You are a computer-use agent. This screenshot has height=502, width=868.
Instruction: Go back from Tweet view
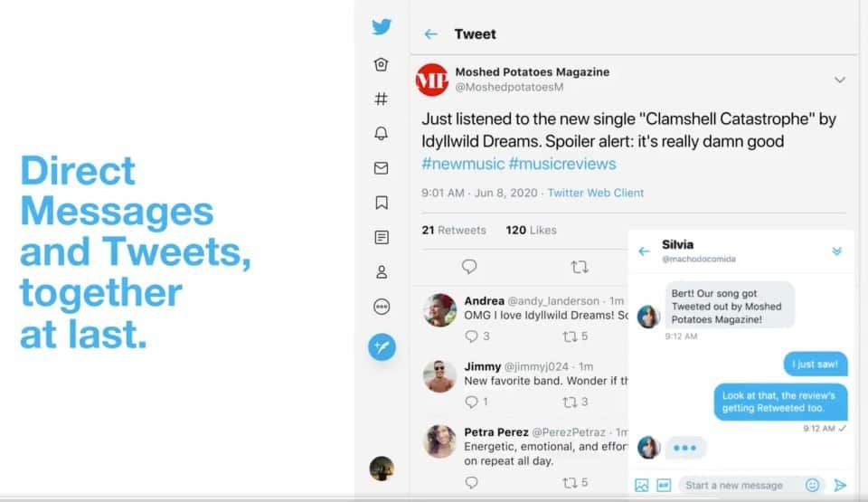[x=431, y=34]
